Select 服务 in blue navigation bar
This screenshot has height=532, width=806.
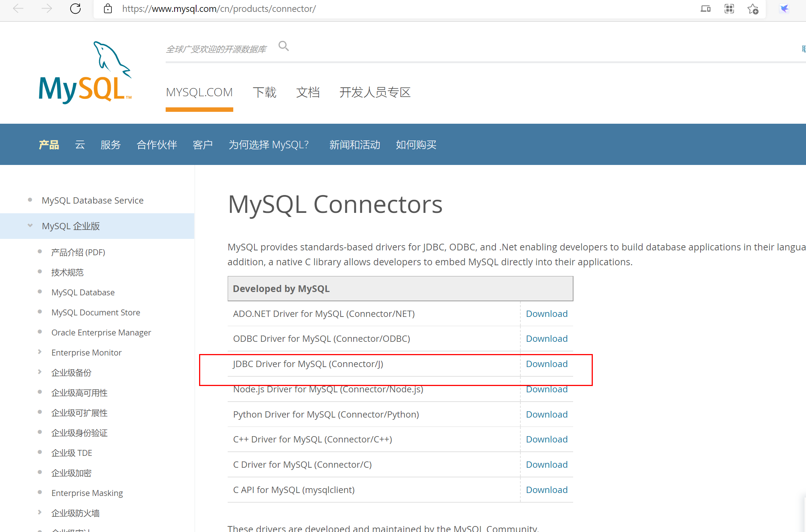click(x=111, y=145)
